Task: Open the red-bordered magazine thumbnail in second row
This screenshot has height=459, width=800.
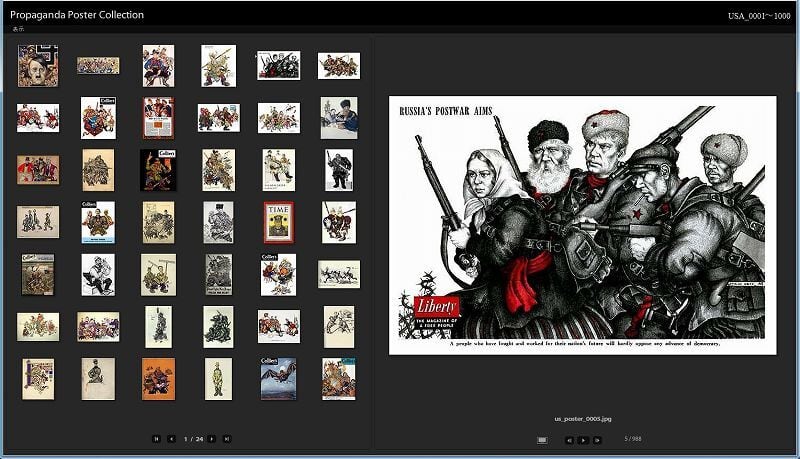Action: pyautogui.click(x=158, y=118)
